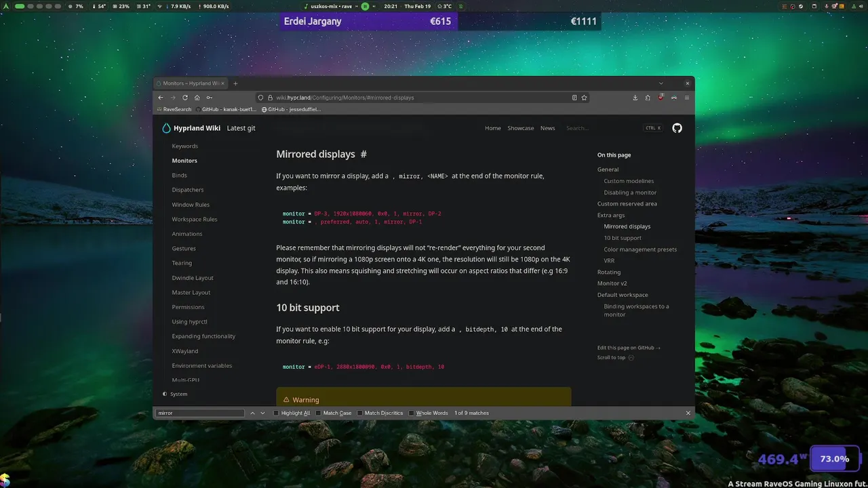Image resolution: width=868 pixels, height=488 pixels.
Task: Open XWayland in the sidebar
Action: coord(185,351)
